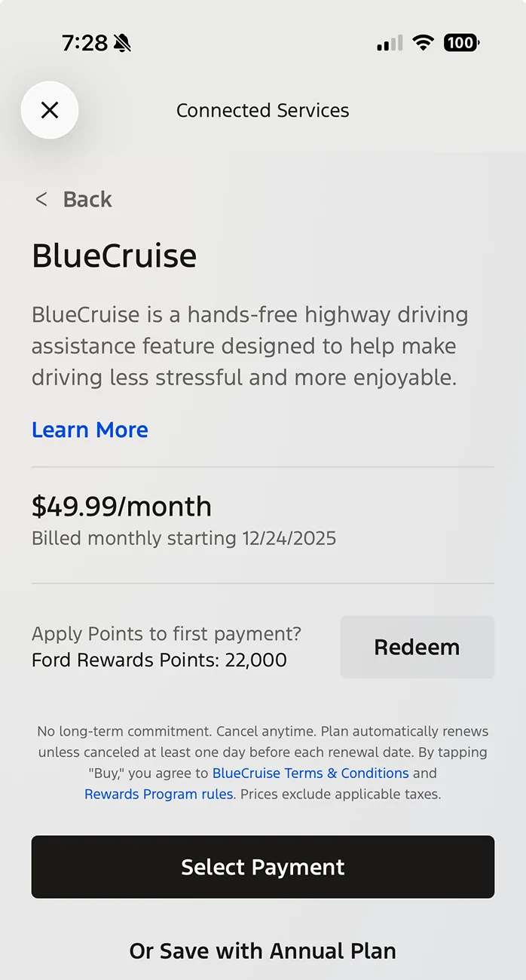Tap the Wi-Fi status icon
Screen dimensions: 526x980
click(423, 43)
